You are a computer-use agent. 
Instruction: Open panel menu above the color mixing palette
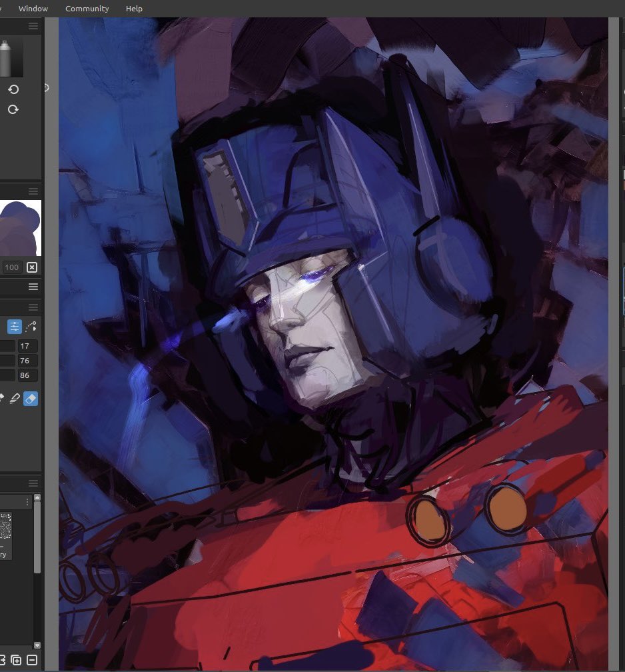pos(33,191)
